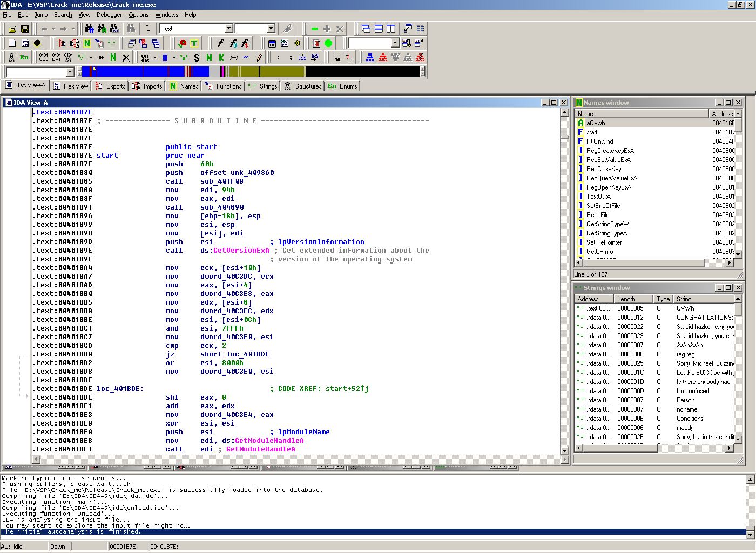The width and height of the screenshot is (756, 553).
Task: Click GetVersionExA link in disassembly
Action: 241,251
